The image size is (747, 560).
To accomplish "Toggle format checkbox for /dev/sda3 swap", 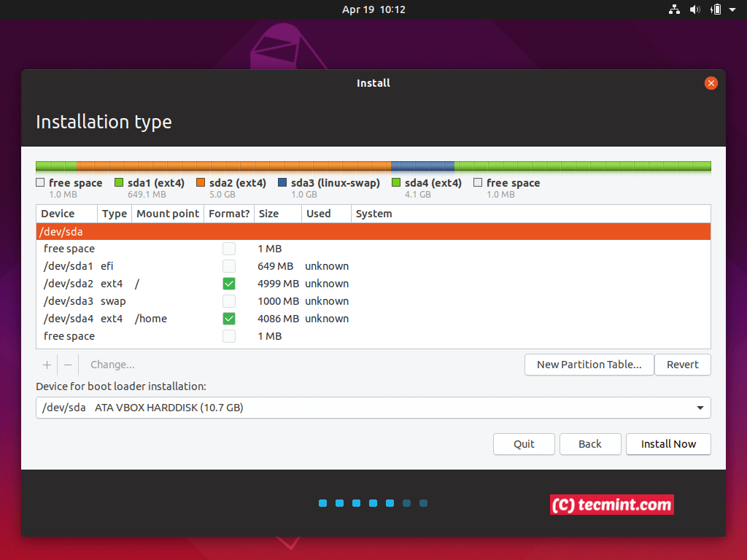I will pyautogui.click(x=229, y=301).
